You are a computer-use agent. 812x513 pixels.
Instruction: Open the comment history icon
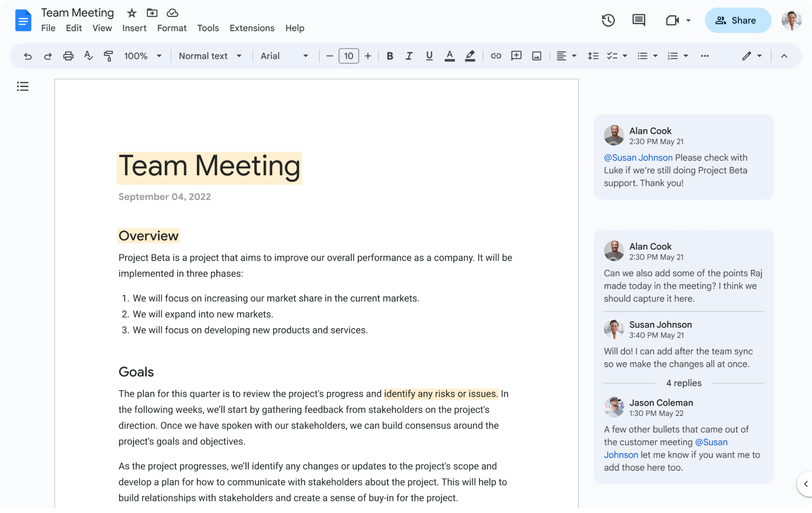point(639,20)
